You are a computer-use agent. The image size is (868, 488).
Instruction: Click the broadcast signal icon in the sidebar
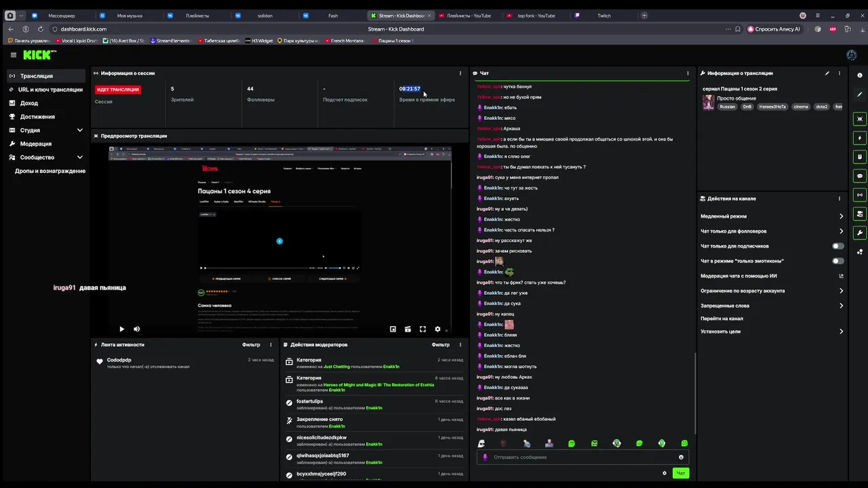(x=860, y=195)
